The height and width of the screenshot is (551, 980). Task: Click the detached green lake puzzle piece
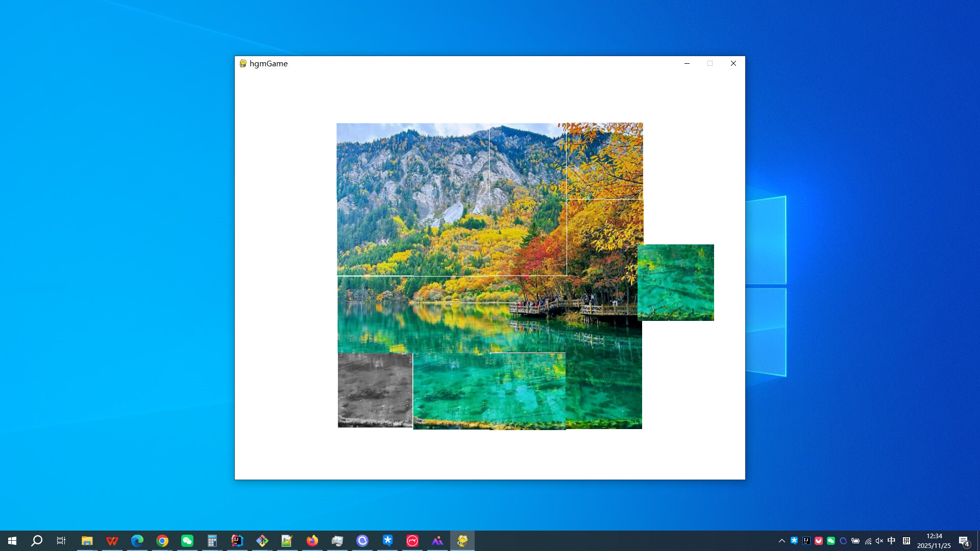click(x=676, y=282)
